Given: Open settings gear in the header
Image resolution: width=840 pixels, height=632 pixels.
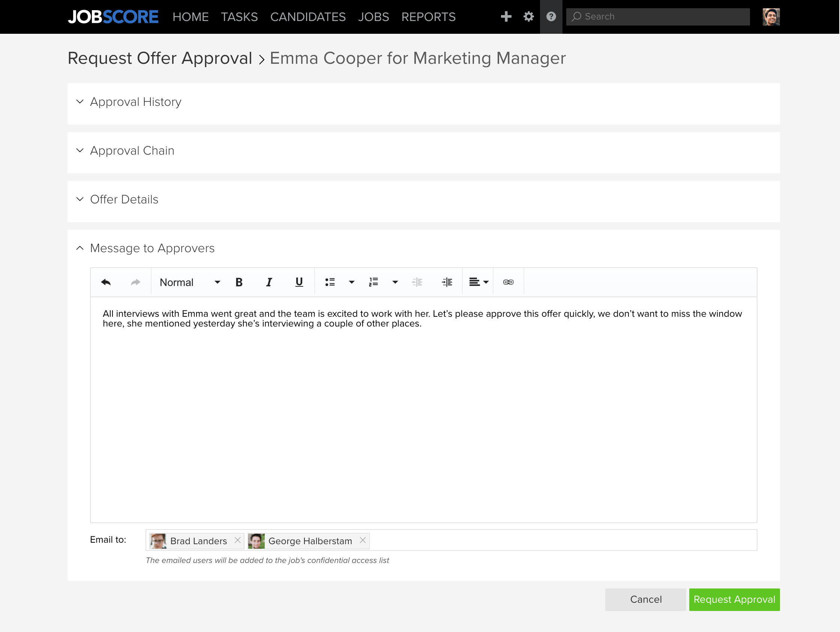Looking at the screenshot, I should (x=528, y=17).
